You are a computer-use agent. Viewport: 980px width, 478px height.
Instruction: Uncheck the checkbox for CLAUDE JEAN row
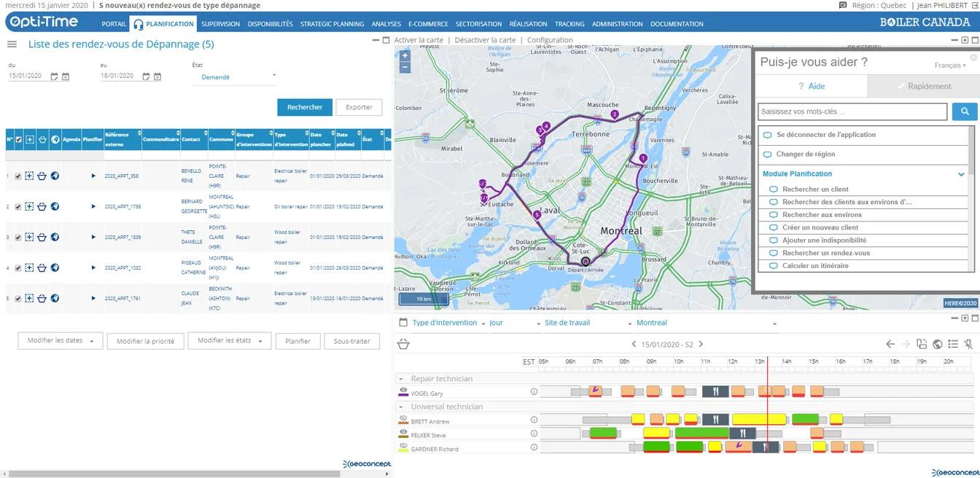click(x=18, y=298)
